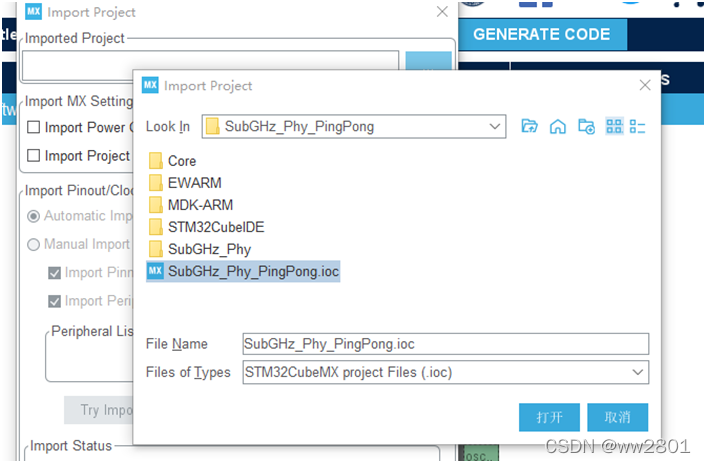
Task: Expand the Files of Types dropdown
Action: click(x=637, y=372)
